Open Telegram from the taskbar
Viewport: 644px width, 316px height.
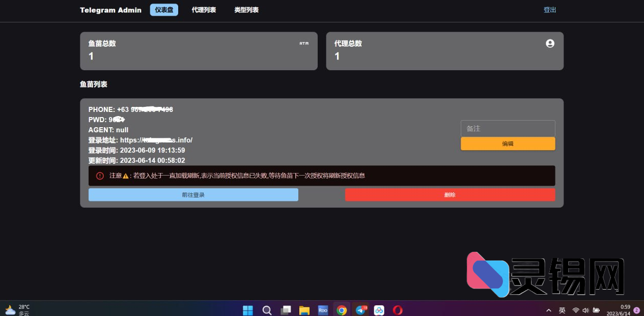pyautogui.click(x=360, y=310)
